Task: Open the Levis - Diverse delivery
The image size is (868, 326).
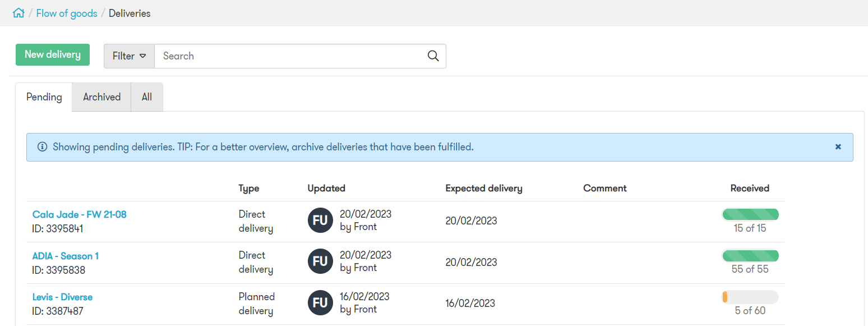Action: point(62,296)
